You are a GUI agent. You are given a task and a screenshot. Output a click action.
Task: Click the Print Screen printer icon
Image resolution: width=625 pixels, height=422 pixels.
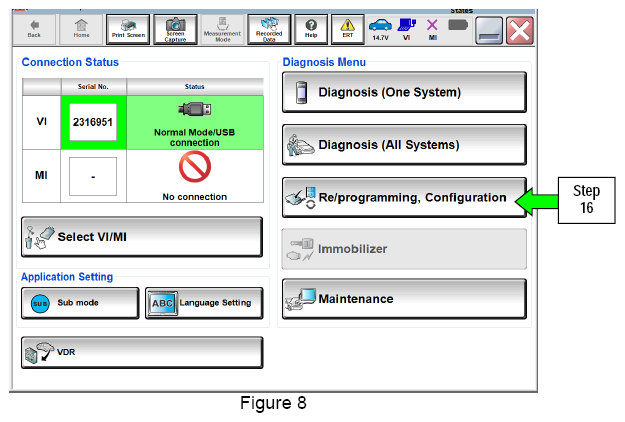click(128, 29)
